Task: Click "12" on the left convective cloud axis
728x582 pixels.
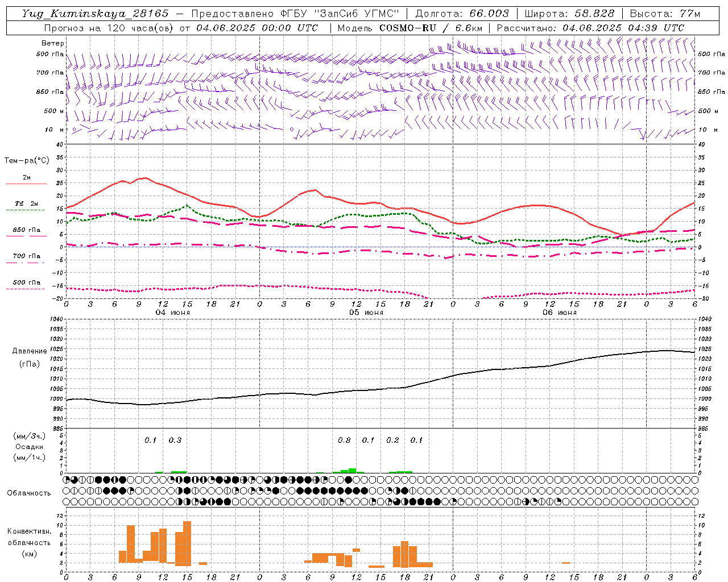Action: click(x=60, y=516)
